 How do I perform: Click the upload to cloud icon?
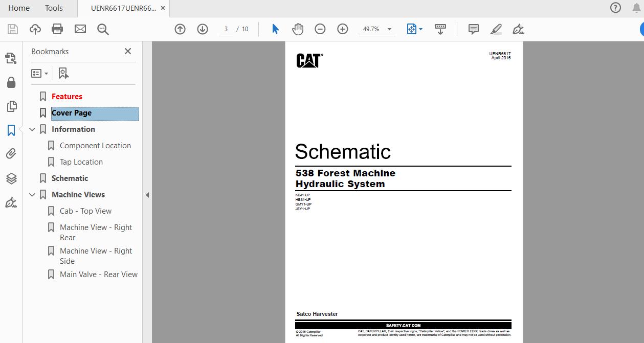click(35, 29)
